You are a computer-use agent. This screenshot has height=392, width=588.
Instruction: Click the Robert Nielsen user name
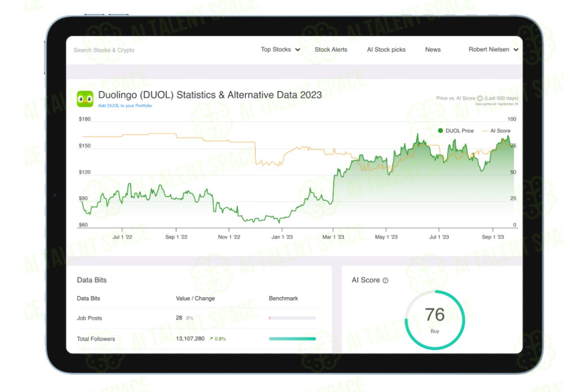point(489,49)
